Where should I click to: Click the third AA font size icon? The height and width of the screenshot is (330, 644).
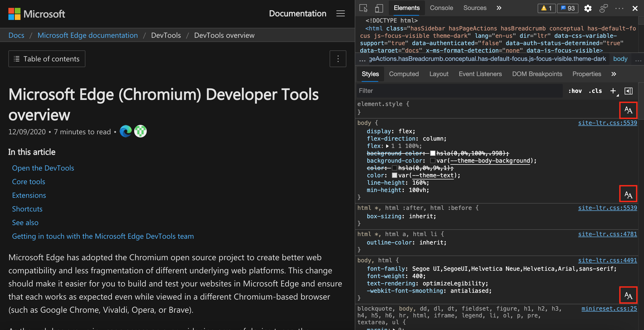pyautogui.click(x=629, y=295)
